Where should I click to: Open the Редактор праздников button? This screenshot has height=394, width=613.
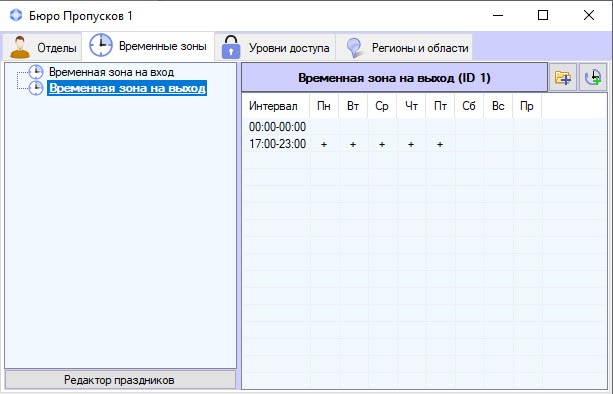pos(120,380)
